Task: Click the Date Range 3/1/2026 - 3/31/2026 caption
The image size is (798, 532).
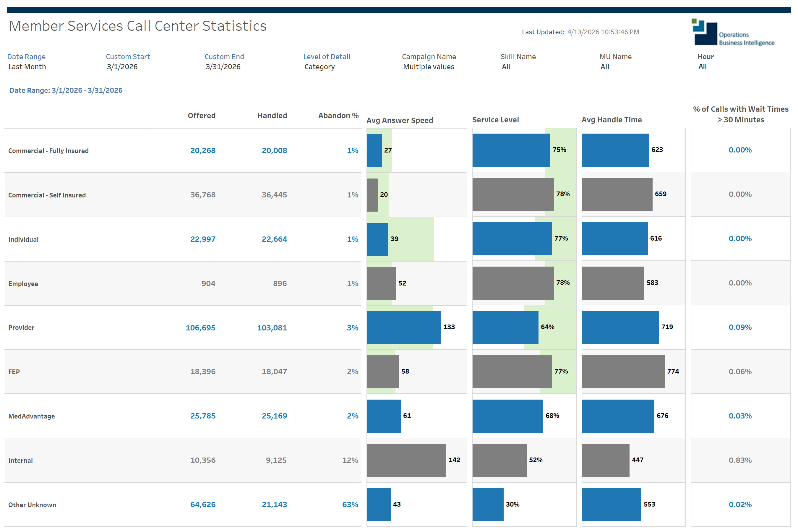Action: coord(66,90)
